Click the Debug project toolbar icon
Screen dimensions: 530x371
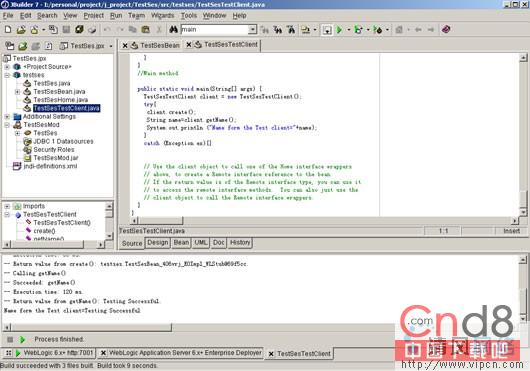(358, 30)
